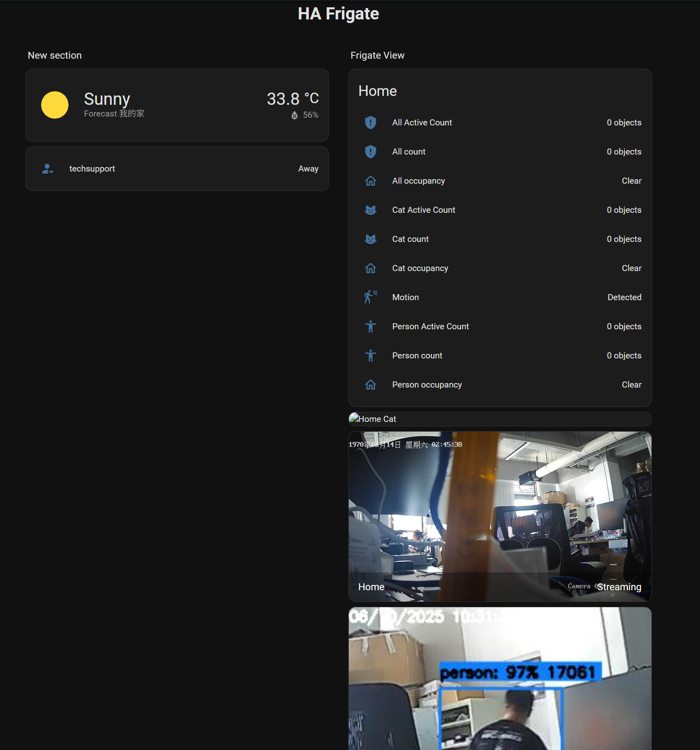The image size is (700, 750).
Task: Click the 0 objects value for All count
Action: click(624, 151)
